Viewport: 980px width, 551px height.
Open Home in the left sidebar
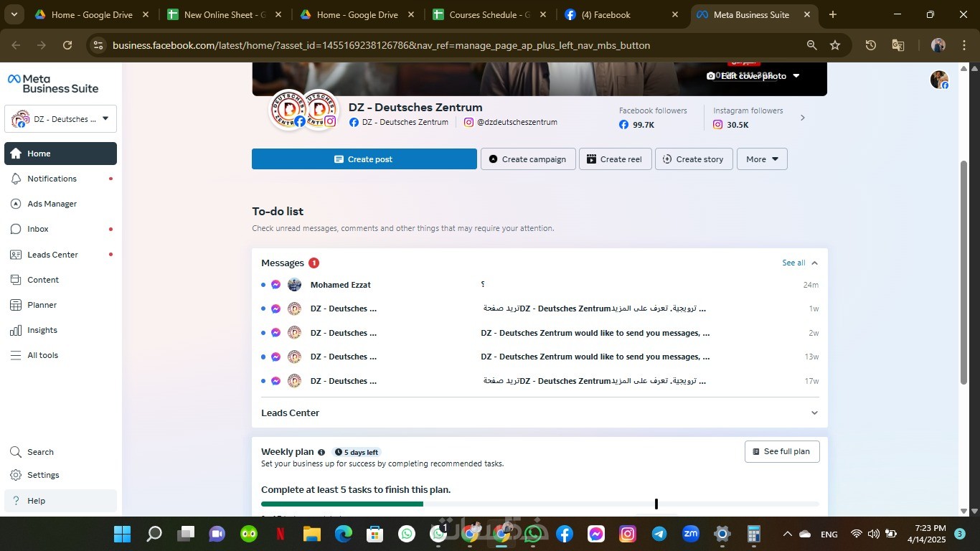pyautogui.click(x=60, y=154)
